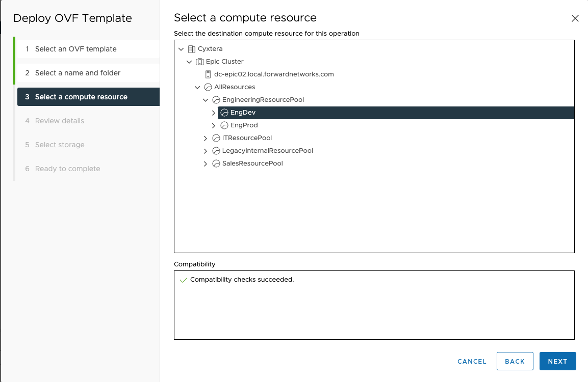Select the dc-epic02.local.forwardnetworks.com host
Screen dimensions: 588x382
[x=274, y=74]
